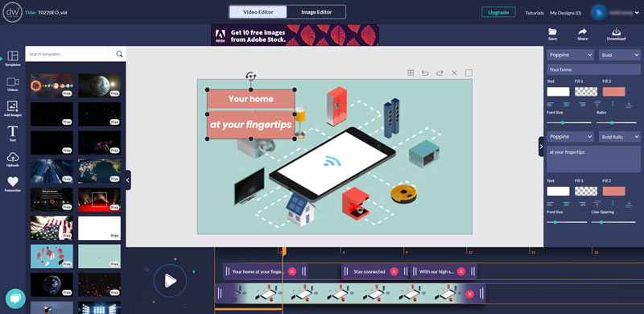Click the template search magnifier icon
Screen dimensions: 644x314
(119, 54)
